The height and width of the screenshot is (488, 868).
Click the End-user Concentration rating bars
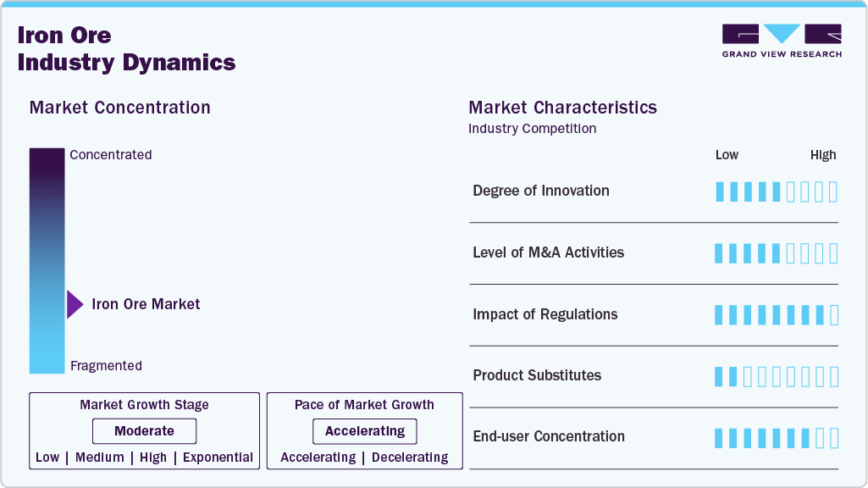click(776, 437)
